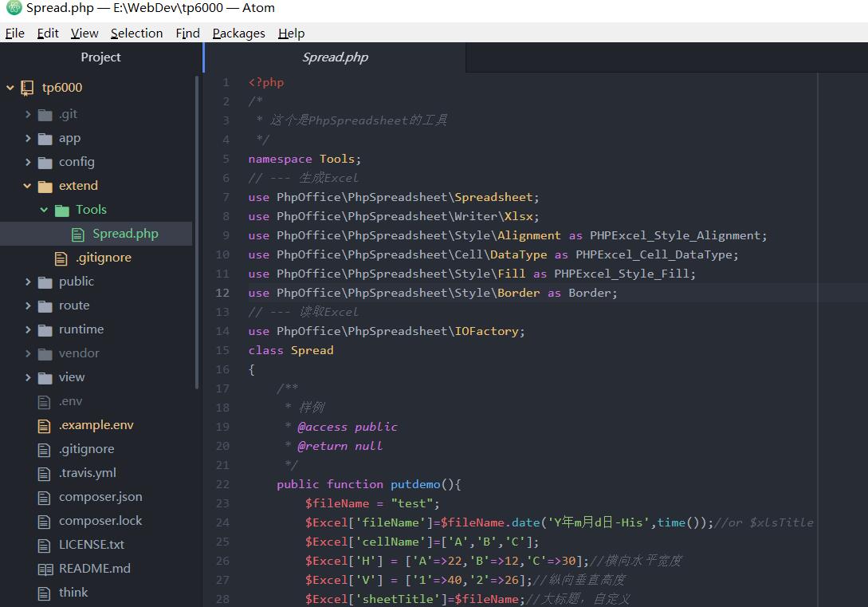Click the file icon next to .gitignore
The image size is (868, 607).
tap(45, 448)
